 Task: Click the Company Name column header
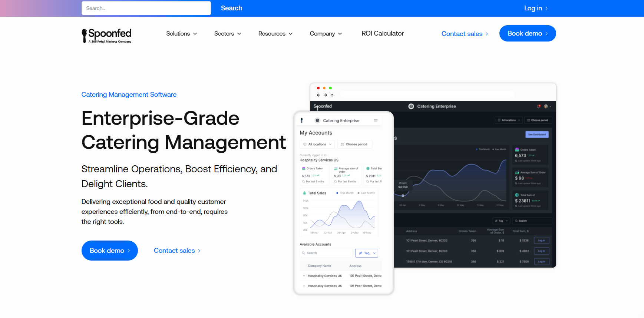[x=319, y=266]
